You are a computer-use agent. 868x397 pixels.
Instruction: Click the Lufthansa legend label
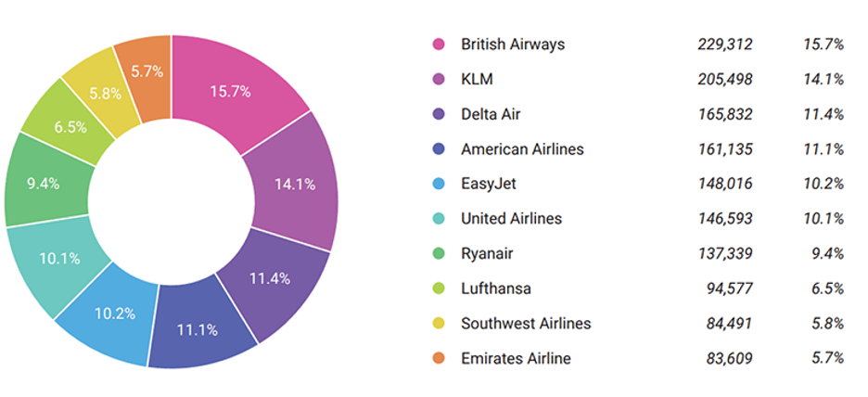click(496, 288)
